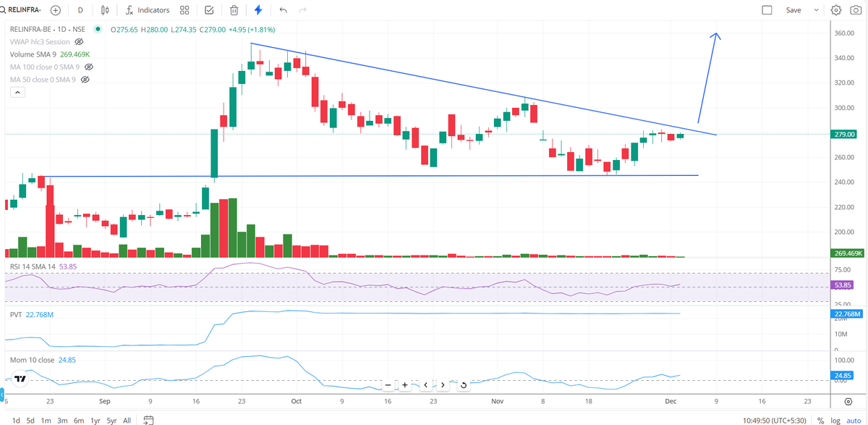Image resolution: width=868 pixels, height=425 pixels.
Task: Open symbol search for RELINFRA
Action: pyautogui.click(x=22, y=10)
